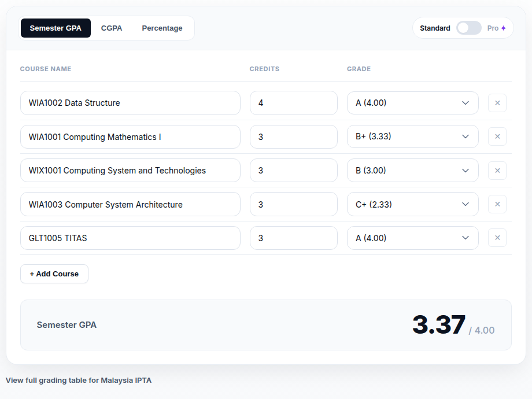Expand grade selector for WIX1001 Computing System
532x399 pixels.
coord(412,171)
